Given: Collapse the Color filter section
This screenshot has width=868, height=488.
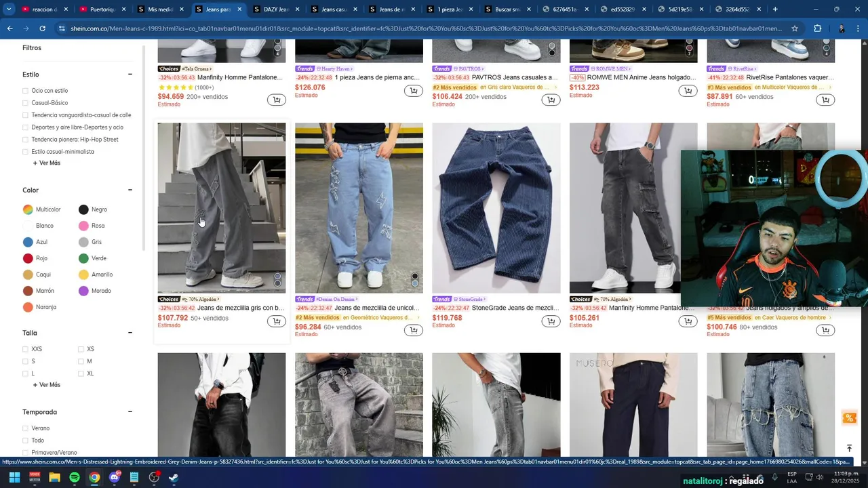Looking at the screenshot, I should click(x=130, y=190).
